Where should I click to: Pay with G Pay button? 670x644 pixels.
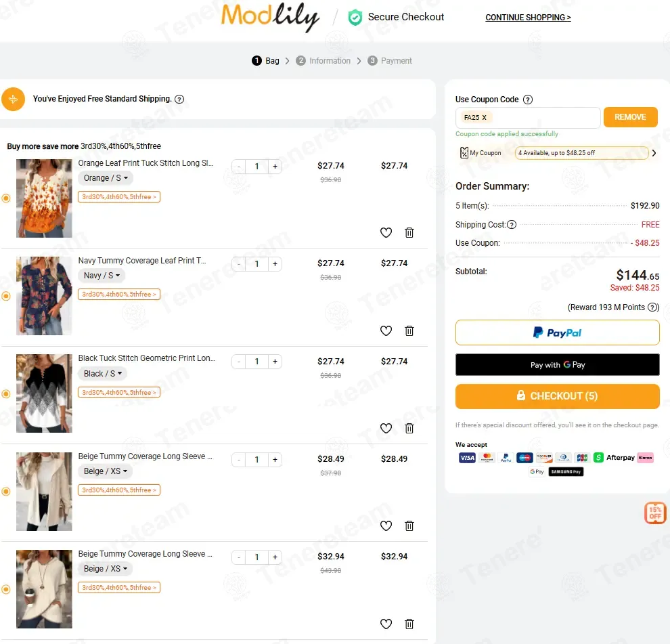click(x=557, y=365)
